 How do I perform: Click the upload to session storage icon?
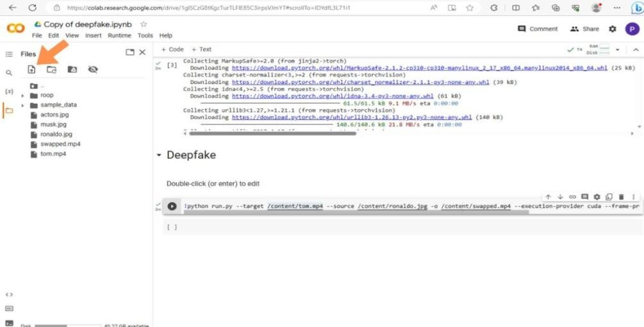pyautogui.click(x=31, y=69)
